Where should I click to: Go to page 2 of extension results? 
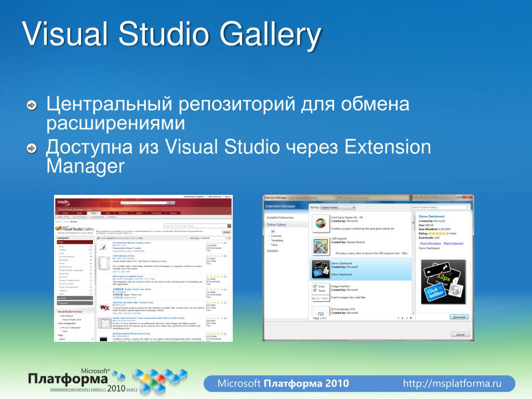tap(407, 318)
